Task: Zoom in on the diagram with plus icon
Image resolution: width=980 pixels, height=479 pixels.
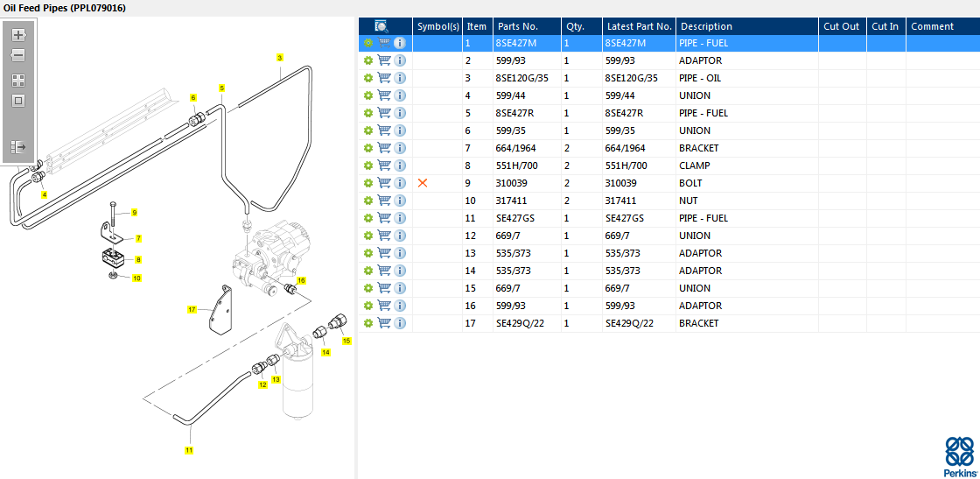Action: [x=18, y=35]
